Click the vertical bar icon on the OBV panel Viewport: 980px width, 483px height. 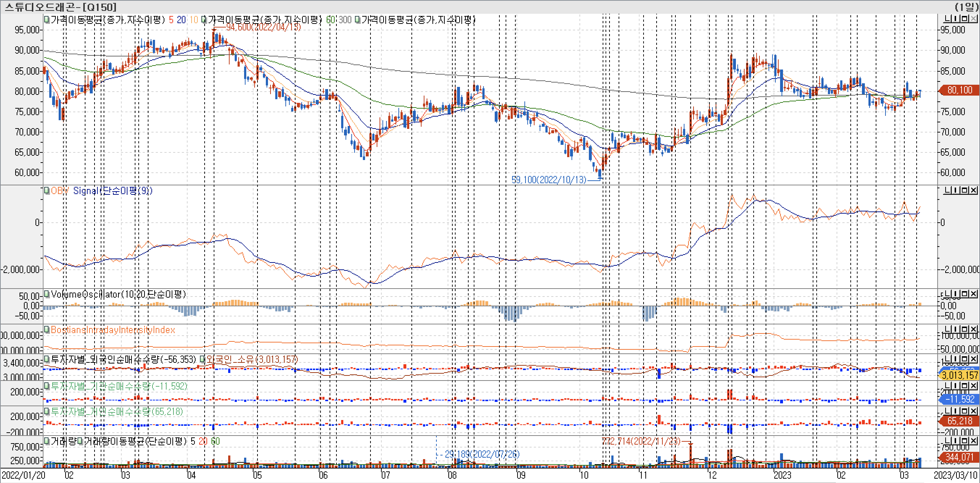tap(956, 190)
